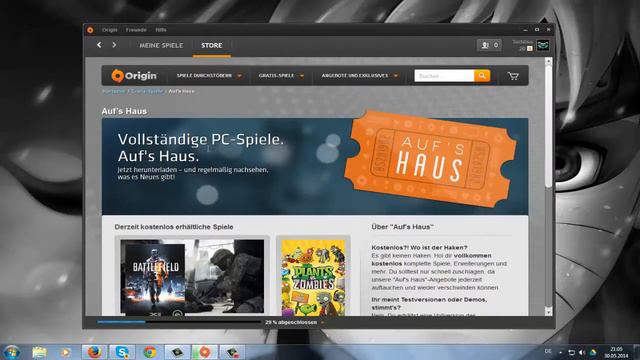Click the volume icon in system tray
Image resolution: width=640 pixels, height=360 pixels.
582,352
